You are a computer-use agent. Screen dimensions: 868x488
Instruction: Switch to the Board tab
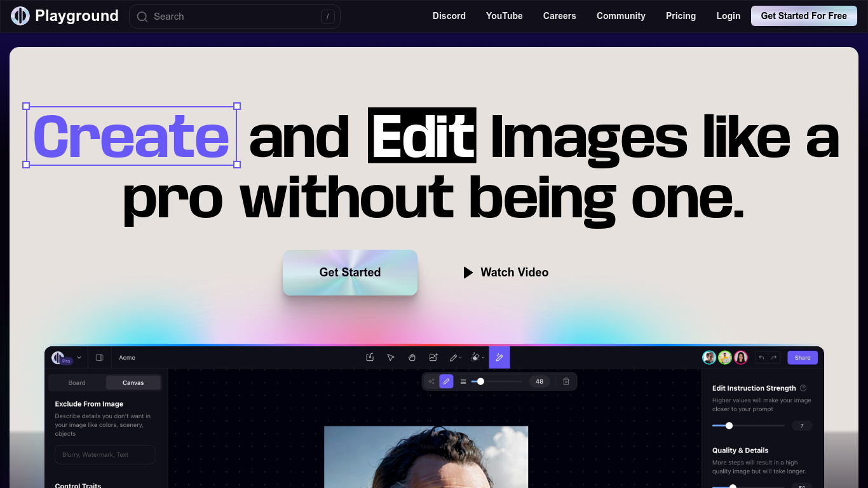(77, 383)
